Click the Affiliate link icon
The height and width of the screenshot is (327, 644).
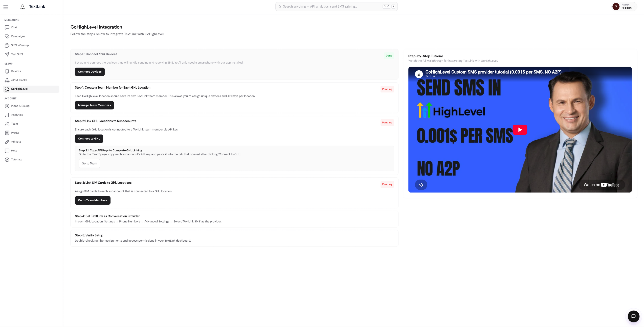[x=7, y=142]
